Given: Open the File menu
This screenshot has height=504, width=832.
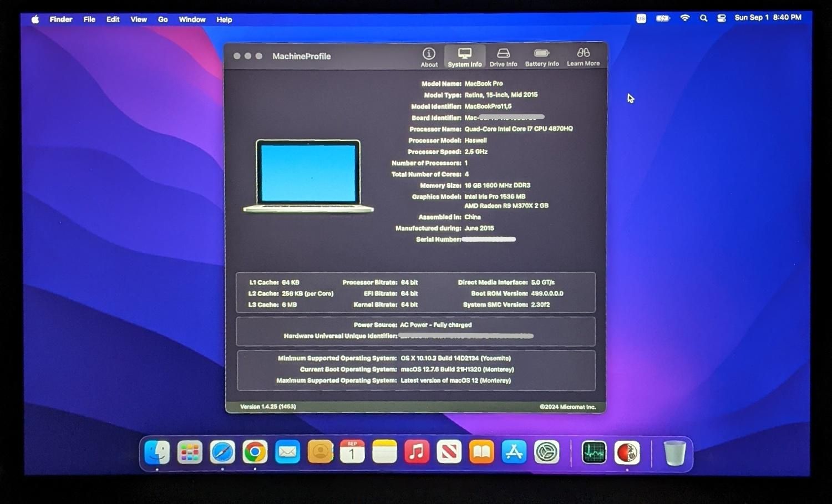Looking at the screenshot, I should click(89, 19).
